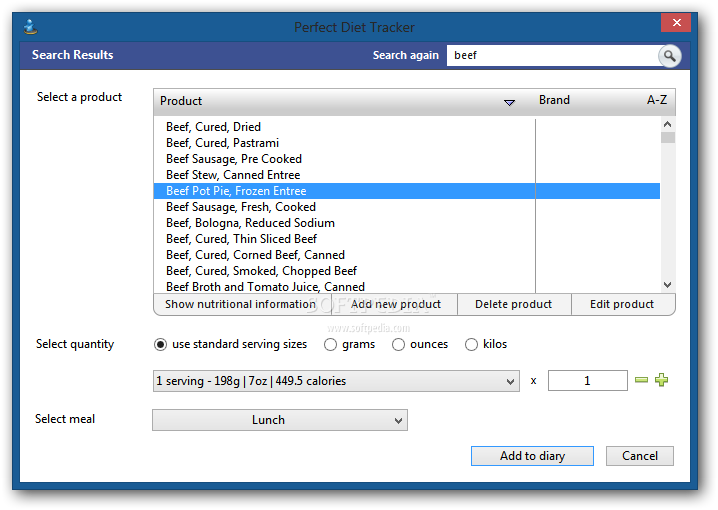Click Add new product button
Viewport: 718px width, 510px height.
pos(396,304)
